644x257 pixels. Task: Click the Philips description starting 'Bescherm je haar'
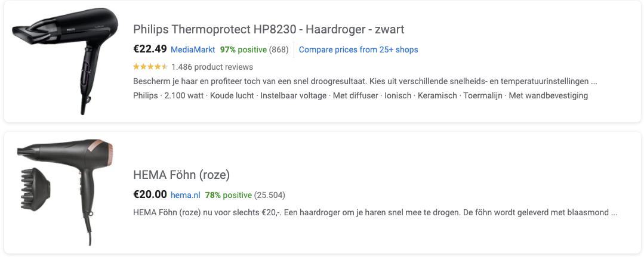click(365, 81)
